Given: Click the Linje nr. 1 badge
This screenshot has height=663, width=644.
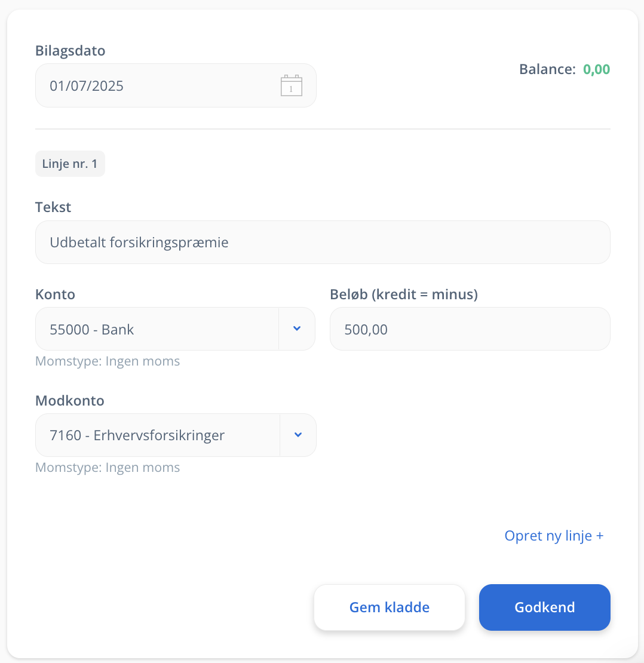Looking at the screenshot, I should coord(70,164).
